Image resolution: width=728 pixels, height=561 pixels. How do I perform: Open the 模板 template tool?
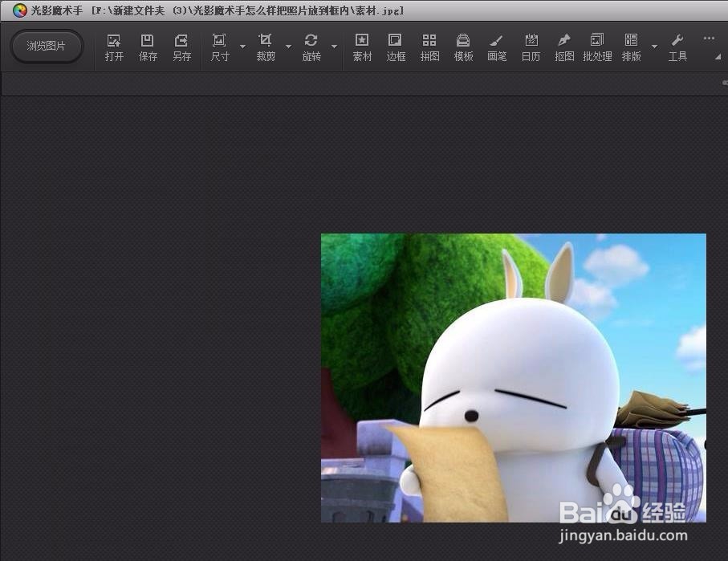[x=463, y=47]
